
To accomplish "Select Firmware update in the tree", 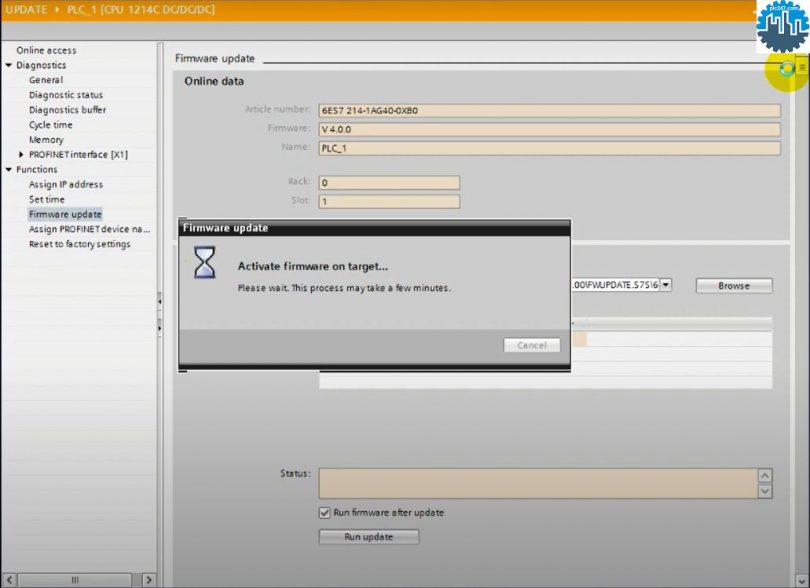I will [x=65, y=214].
